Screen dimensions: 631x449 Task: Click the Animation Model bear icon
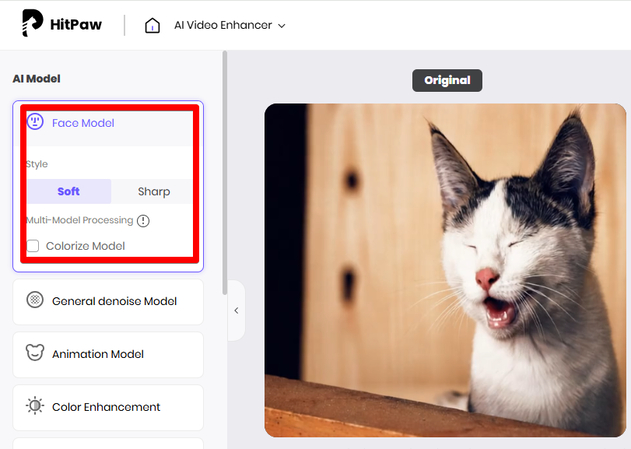pos(35,352)
